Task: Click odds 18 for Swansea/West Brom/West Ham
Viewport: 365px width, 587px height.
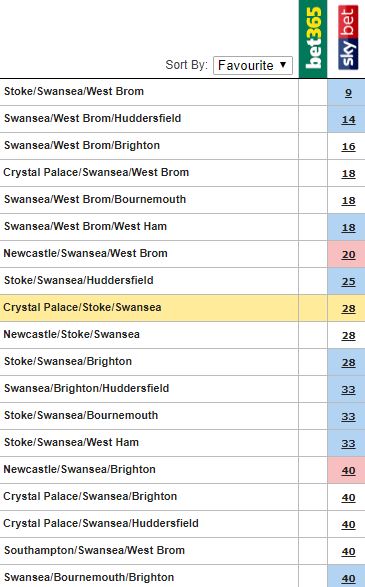Action: (348, 227)
